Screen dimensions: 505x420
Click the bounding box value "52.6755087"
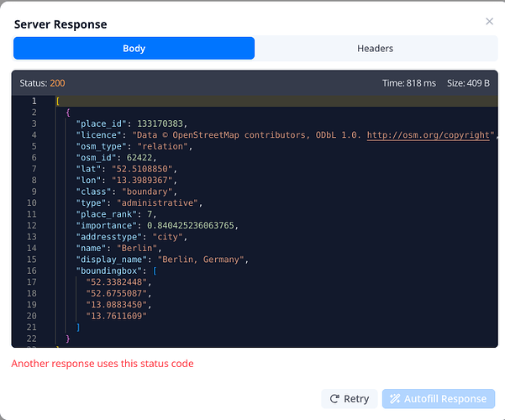tap(117, 293)
